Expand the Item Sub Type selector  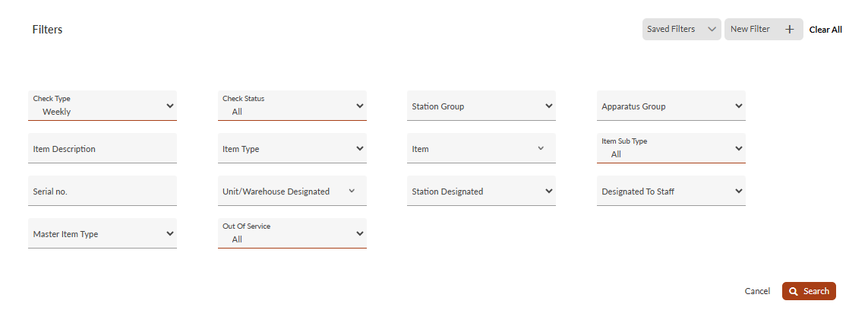pos(671,148)
